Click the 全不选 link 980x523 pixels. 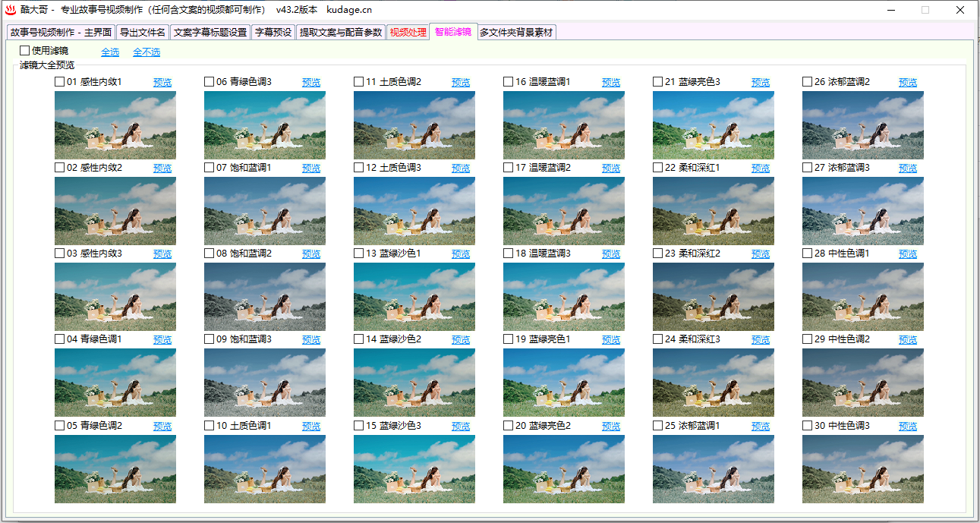click(147, 52)
